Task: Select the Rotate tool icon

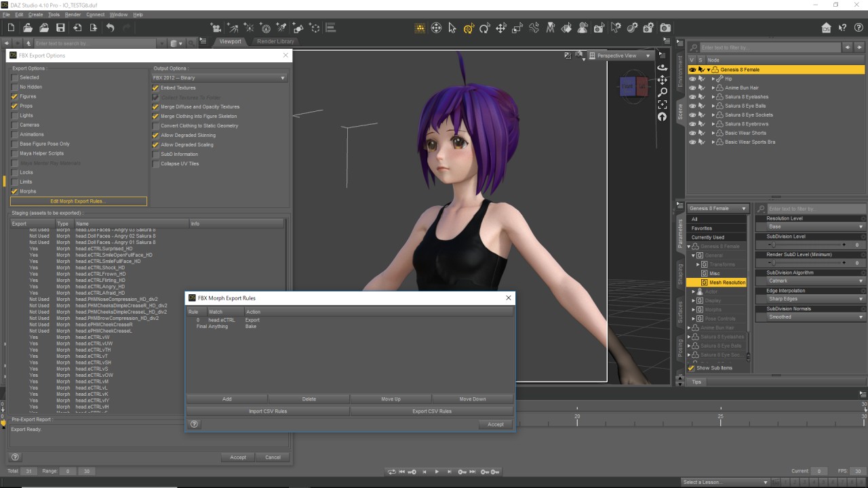Action: coord(485,28)
